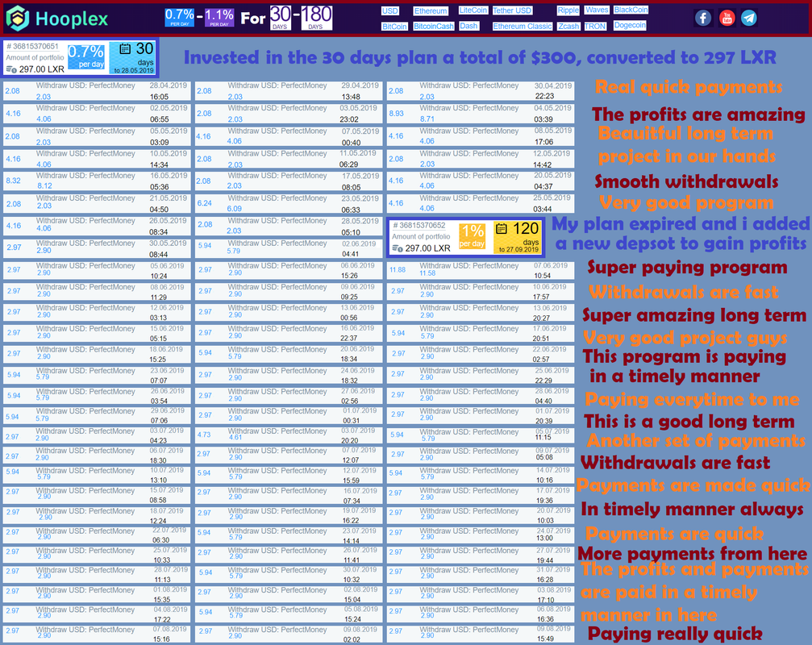812x645 pixels.
Task: Select the BitcoinCash currency label
Action: [434, 27]
